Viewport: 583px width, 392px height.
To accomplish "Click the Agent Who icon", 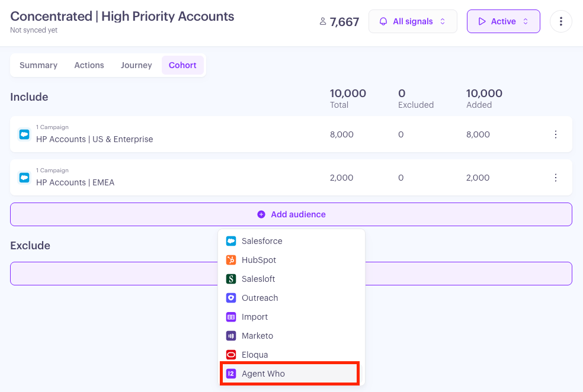I will tap(231, 374).
